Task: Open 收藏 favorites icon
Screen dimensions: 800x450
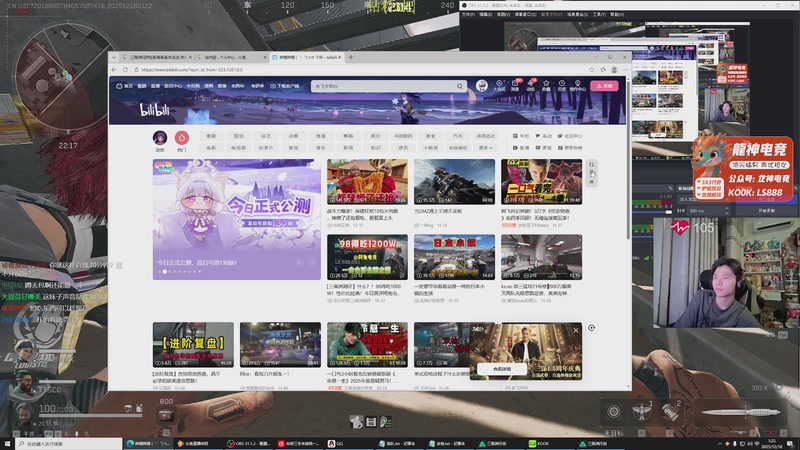Action: coord(546,85)
